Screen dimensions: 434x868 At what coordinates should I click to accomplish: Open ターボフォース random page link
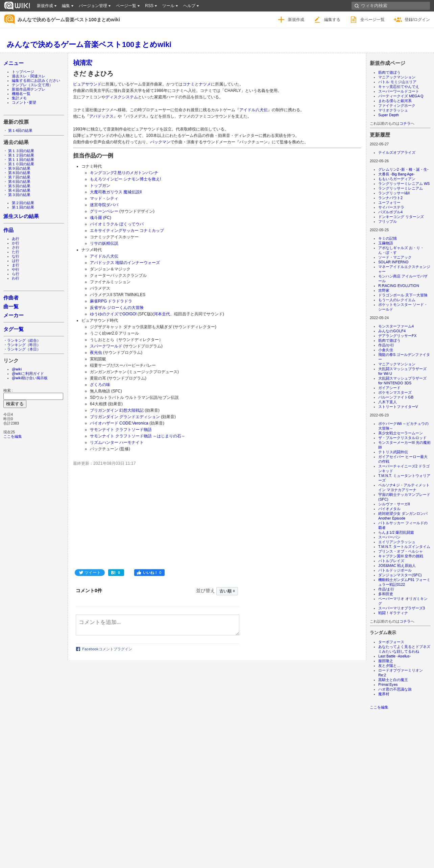[391, 642]
